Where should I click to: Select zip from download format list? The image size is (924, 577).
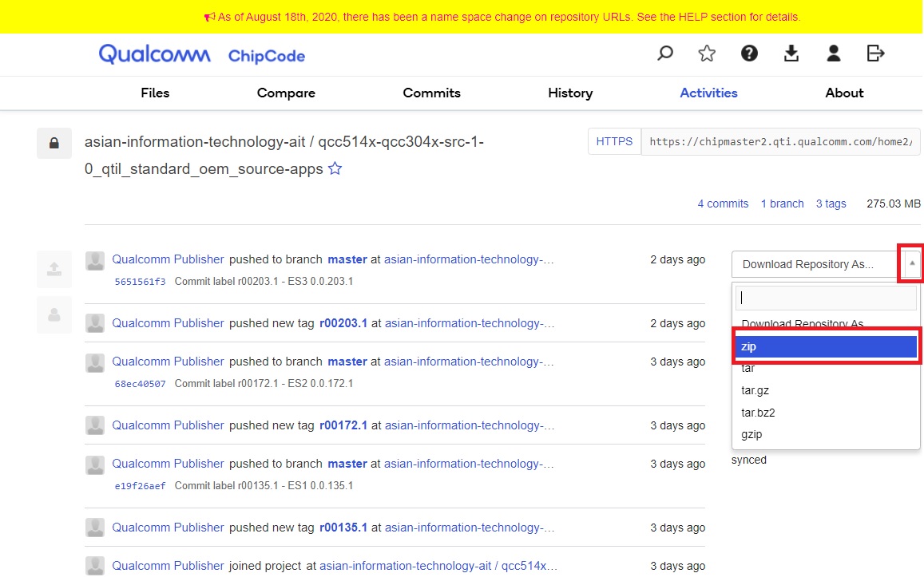coord(827,346)
